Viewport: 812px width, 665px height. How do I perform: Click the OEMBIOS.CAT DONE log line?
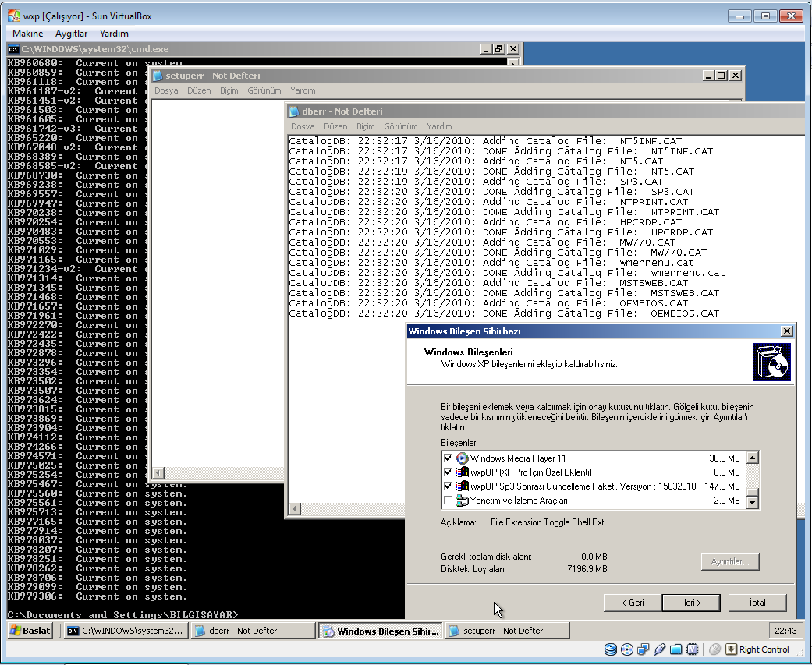pyautogui.click(x=504, y=313)
